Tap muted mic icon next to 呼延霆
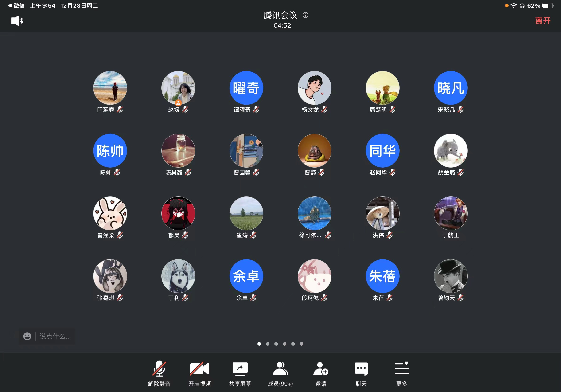Screen dimensions: 561x392 coord(120,110)
